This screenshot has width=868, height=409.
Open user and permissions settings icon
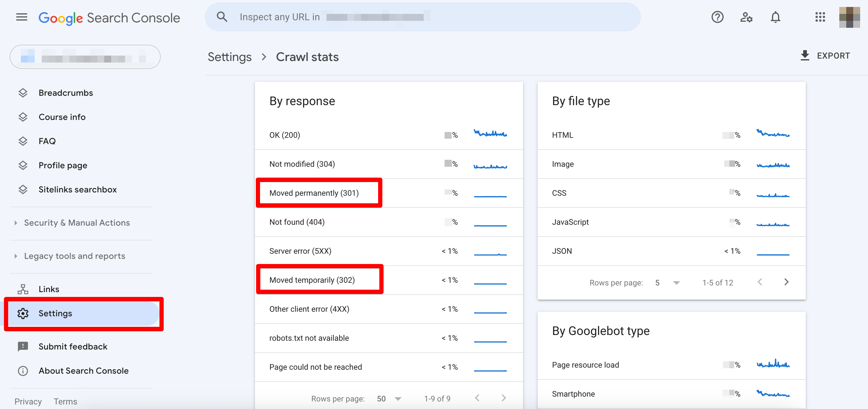tap(746, 17)
